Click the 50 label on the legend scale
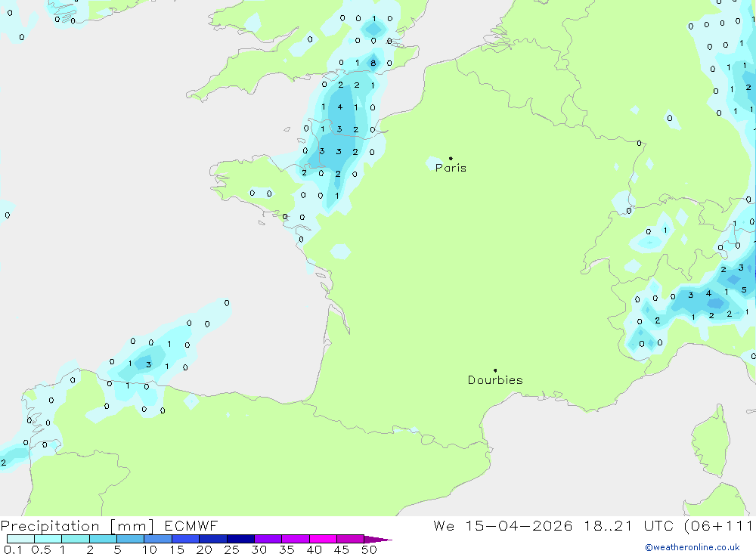The width and height of the screenshot is (756, 554). 369,549
